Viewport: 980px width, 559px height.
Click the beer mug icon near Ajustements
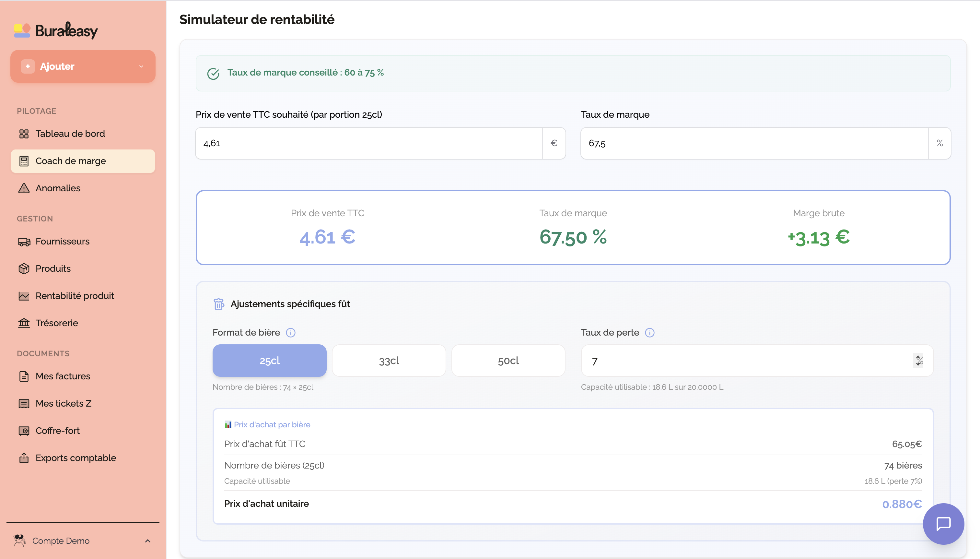click(x=219, y=304)
